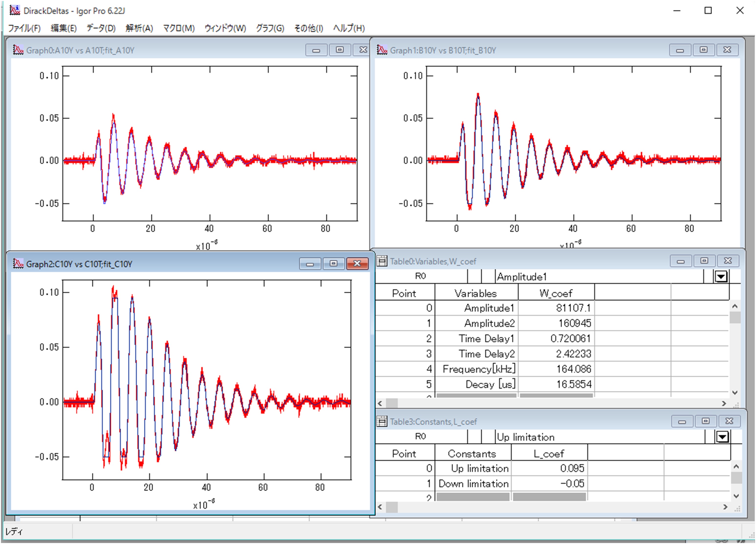The width and height of the screenshot is (756, 544).
Task: Open the データ(D) menu
Action: click(101, 28)
